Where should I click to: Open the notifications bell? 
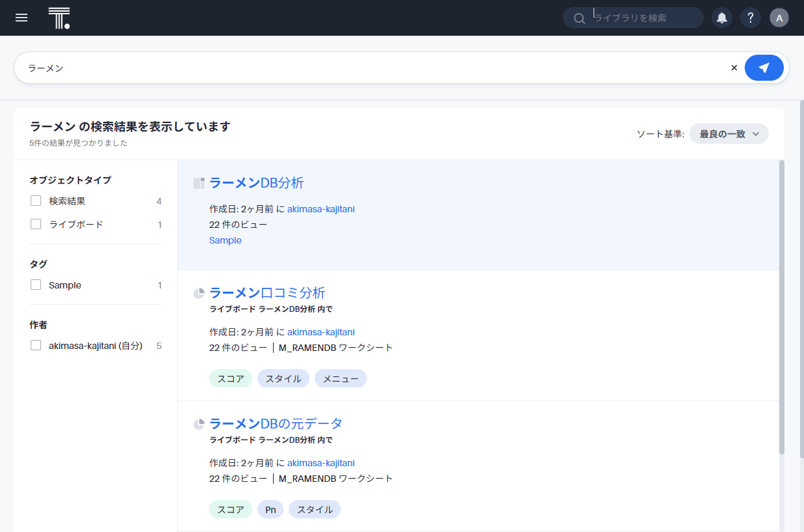(x=722, y=18)
